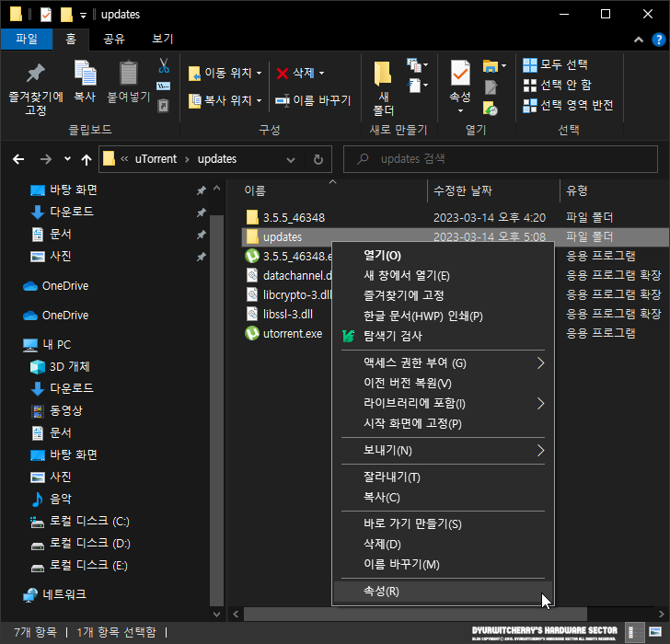Viewport: 670px width, 644px height.
Task: Open the Open-with dropdown folder icon
Action: click(494, 65)
